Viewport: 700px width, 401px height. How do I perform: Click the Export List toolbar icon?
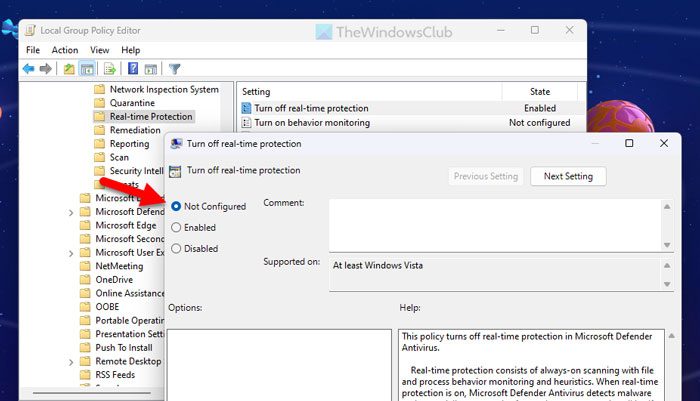(x=110, y=69)
